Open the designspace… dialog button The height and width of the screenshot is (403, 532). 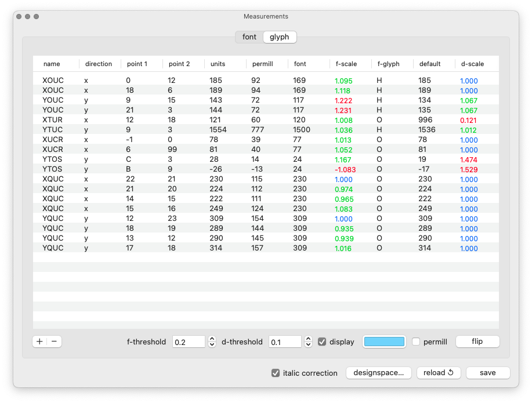coord(379,373)
